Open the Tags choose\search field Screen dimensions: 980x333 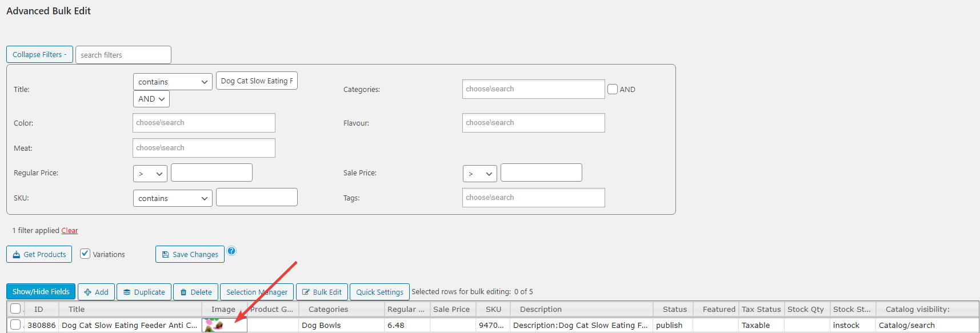533,198
